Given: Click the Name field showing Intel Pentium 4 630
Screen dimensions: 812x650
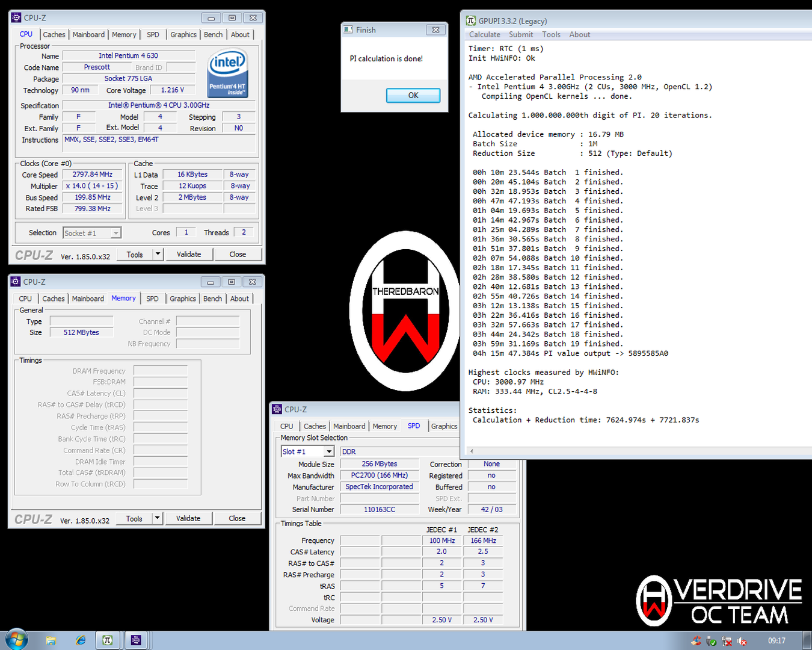Looking at the screenshot, I should [x=129, y=55].
